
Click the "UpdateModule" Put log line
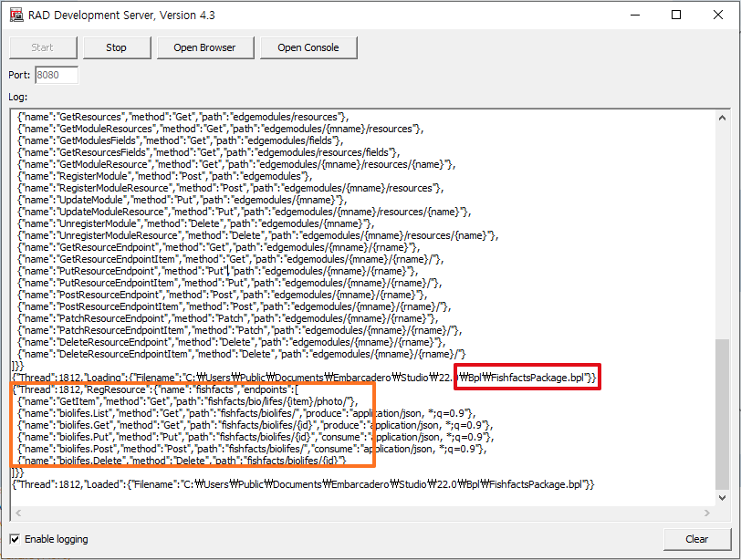tap(182, 200)
